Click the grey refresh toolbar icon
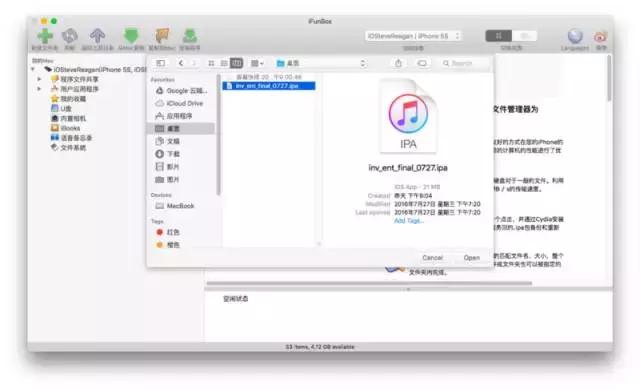This screenshot has height=390, width=640. point(70,36)
